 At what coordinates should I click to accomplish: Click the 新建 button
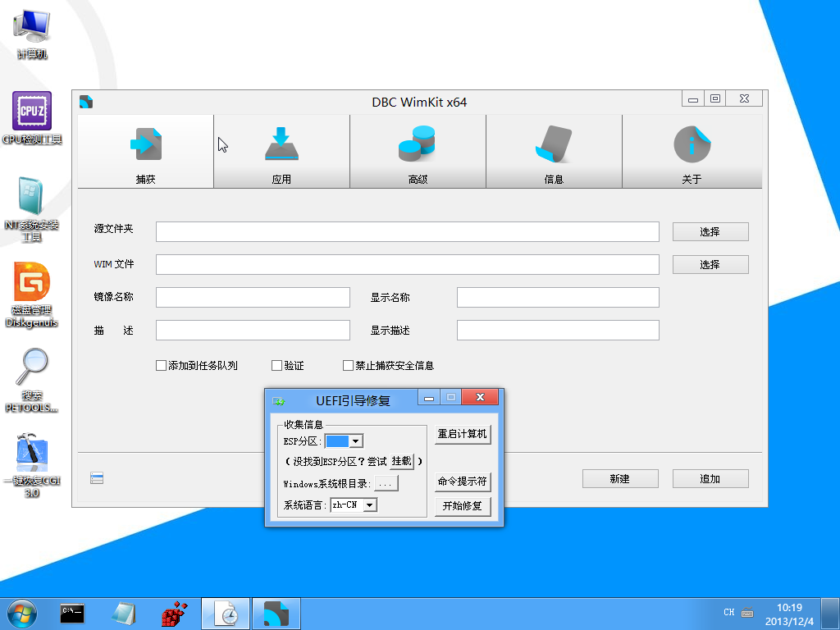click(x=620, y=479)
